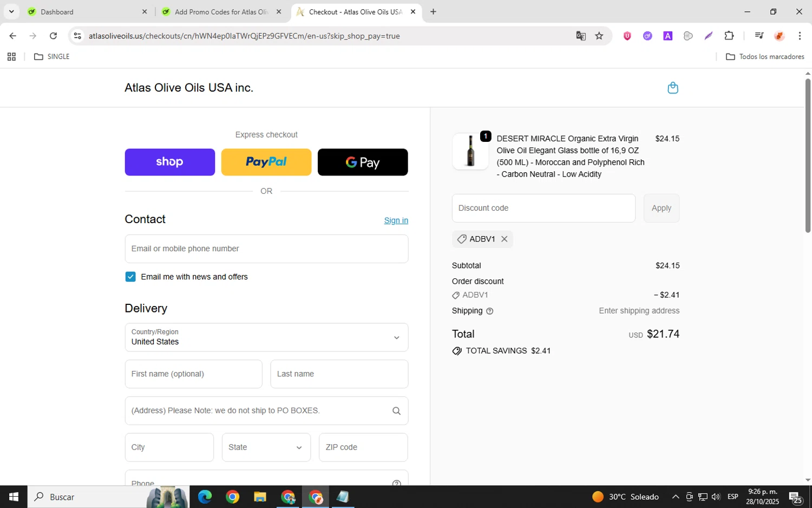Image resolution: width=812 pixels, height=508 pixels.
Task: Toggle 'Email me with news and offers' checkbox
Action: click(x=130, y=277)
